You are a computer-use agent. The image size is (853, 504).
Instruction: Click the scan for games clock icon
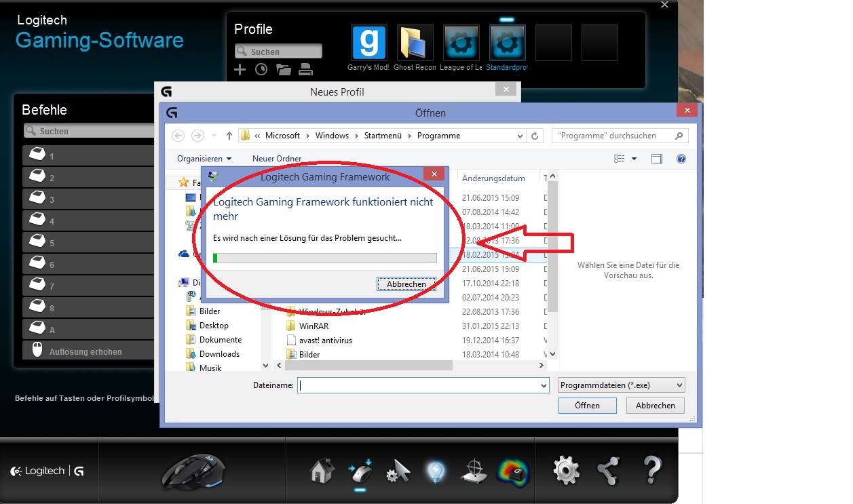tap(261, 69)
